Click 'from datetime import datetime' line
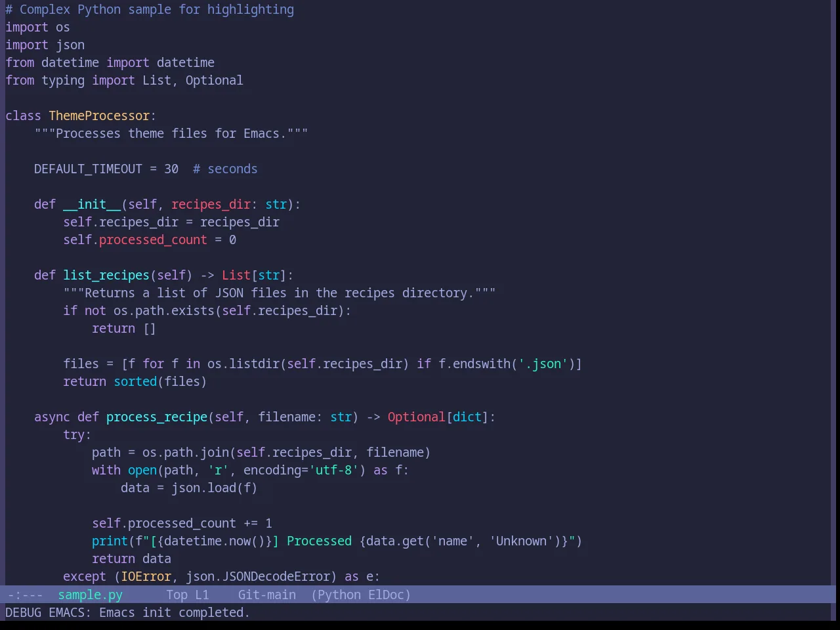Image resolution: width=840 pixels, height=630 pixels. click(x=110, y=62)
